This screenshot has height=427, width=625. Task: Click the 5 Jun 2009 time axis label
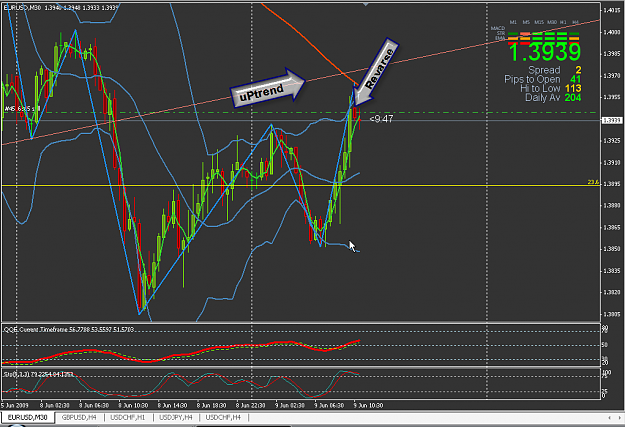(13, 405)
